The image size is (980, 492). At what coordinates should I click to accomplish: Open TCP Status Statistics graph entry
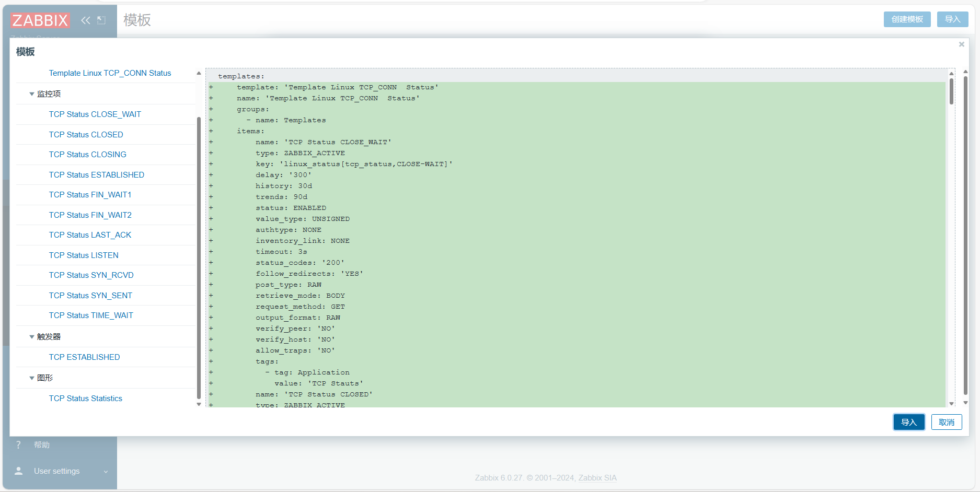[x=86, y=399]
